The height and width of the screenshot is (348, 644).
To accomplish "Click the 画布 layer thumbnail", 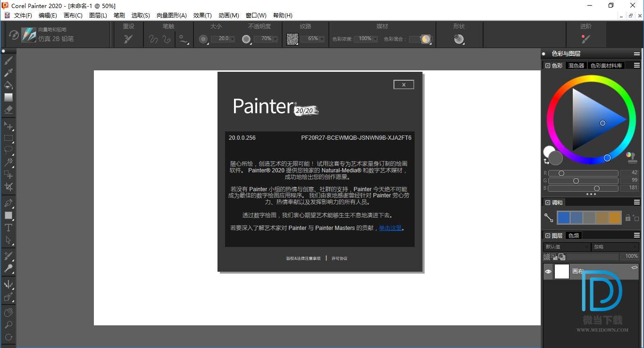I will click(562, 272).
